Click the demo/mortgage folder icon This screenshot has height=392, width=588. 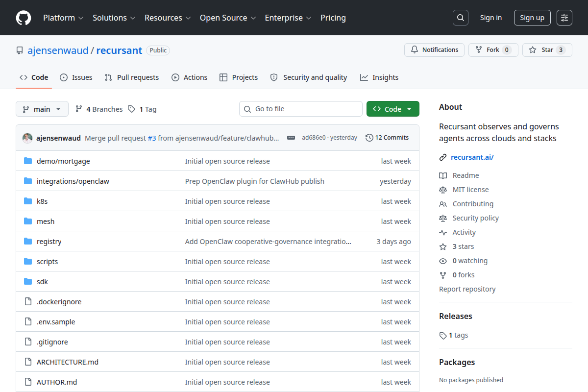click(x=28, y=161)
